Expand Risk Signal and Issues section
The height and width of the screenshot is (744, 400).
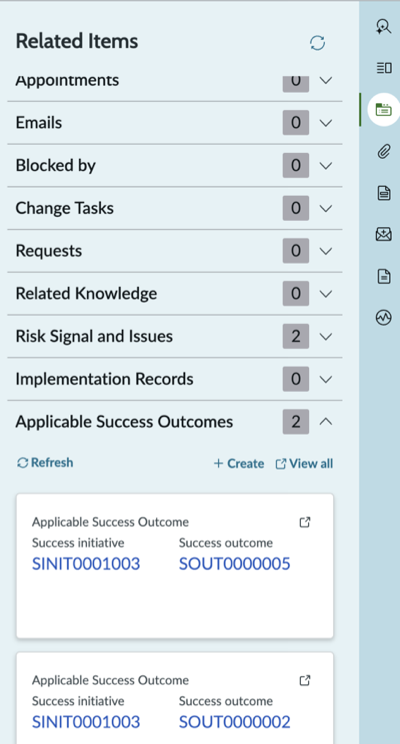coord(175,336)
